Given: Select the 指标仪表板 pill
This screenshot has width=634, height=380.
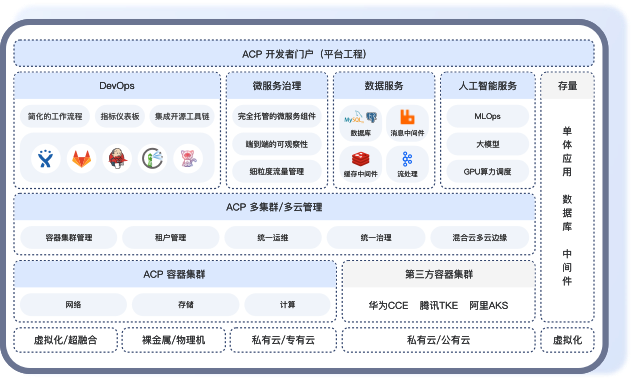Looking at the screenshot, I should pos(120,116).
